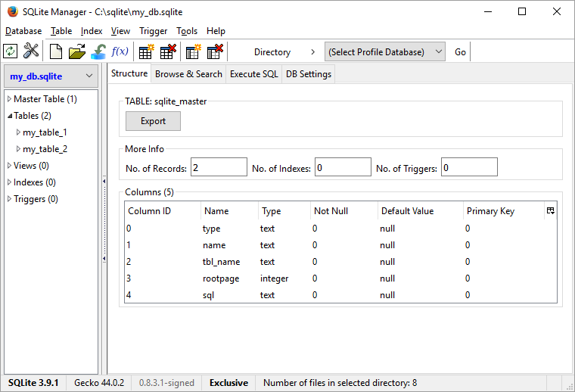The image size is (575, 392).
Task: Click the No. of Records field
Action: (219, 167)
